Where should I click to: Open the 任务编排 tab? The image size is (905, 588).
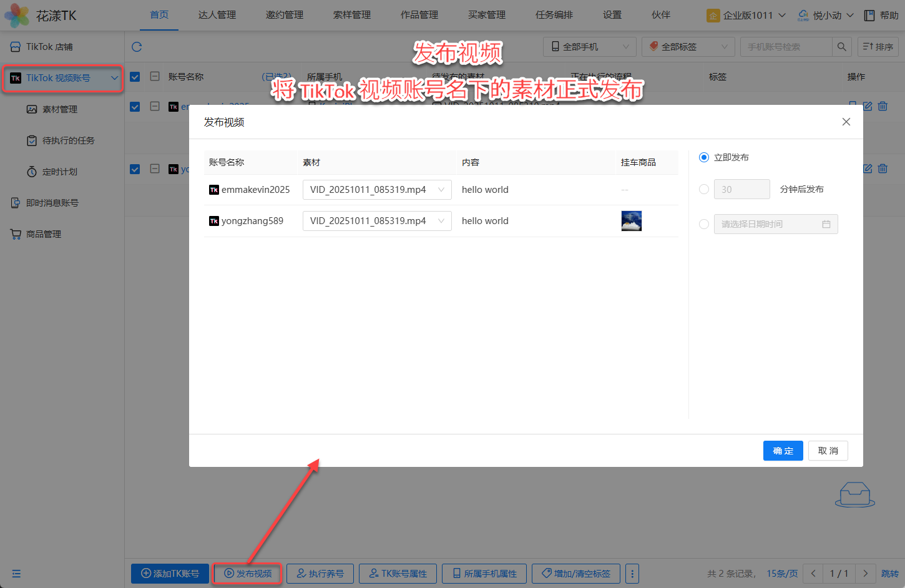[x=554, y=15]
